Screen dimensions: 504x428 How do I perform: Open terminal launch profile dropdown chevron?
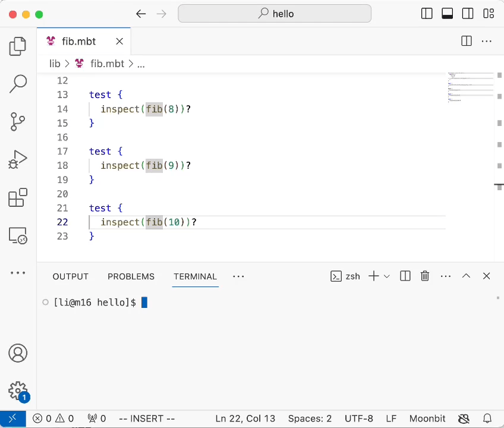coord(386,276)
